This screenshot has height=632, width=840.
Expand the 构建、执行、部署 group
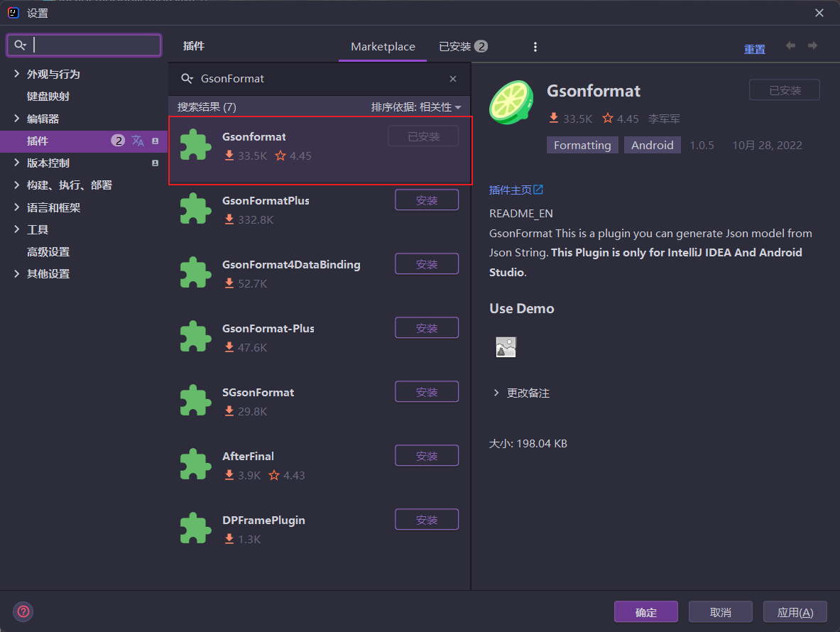16,185
